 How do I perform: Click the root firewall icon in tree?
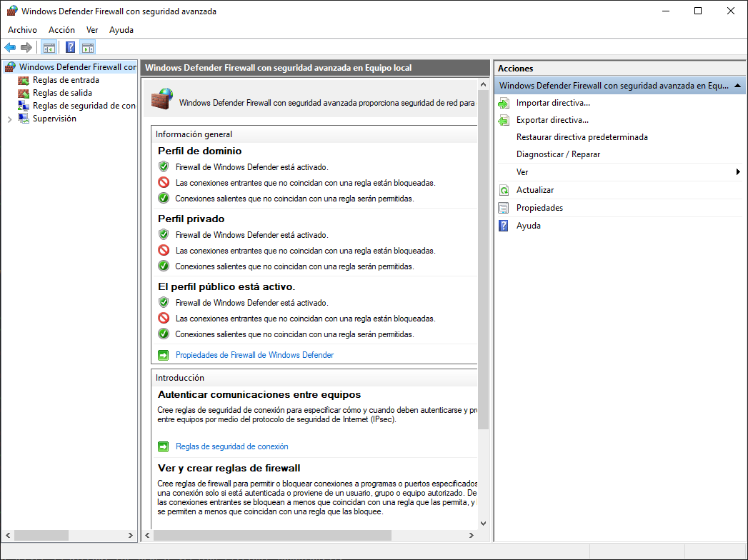pyautogui.click(x=11, y=66)
